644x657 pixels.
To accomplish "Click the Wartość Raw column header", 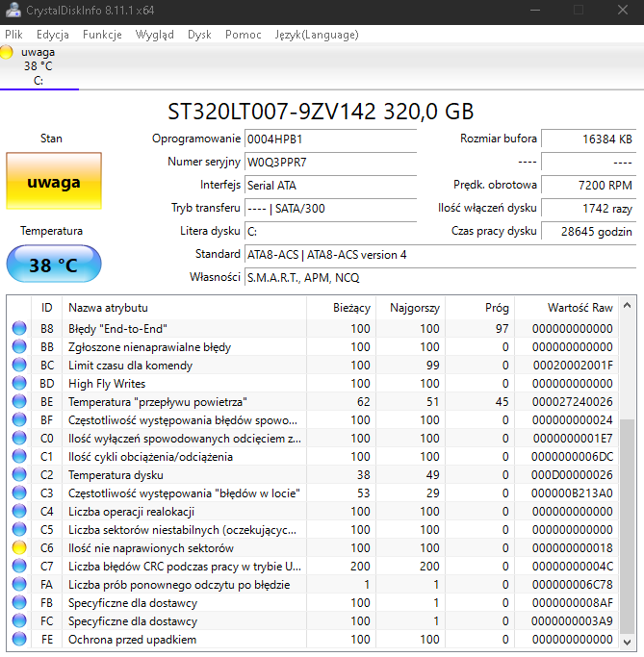I will pos(567,308).
